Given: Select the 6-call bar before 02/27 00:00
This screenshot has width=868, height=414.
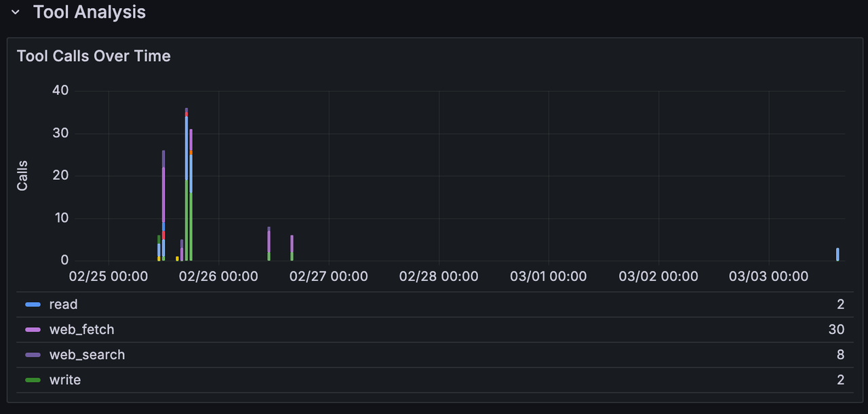Looking at the screenshot, I should [292, 248].
